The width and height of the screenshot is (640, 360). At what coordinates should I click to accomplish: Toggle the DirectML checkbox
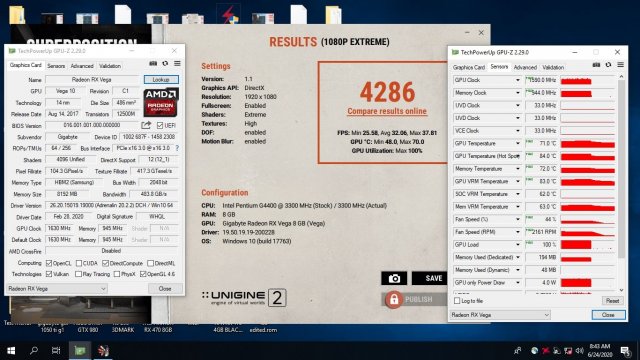pos(150,263)
